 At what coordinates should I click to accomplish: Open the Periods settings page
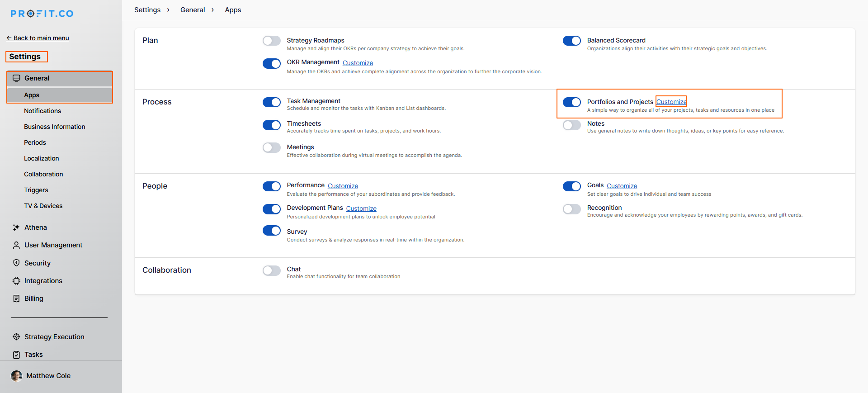[35, 142]
